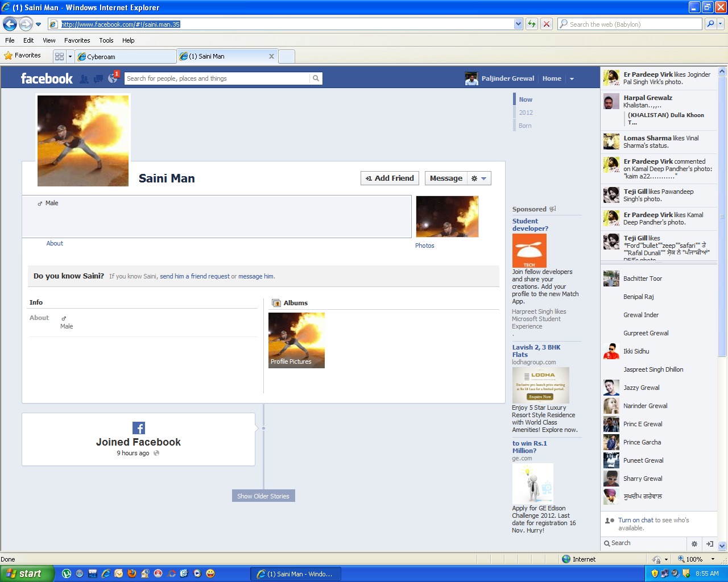Screen dimensions: 728x582
Task: Open messages icon in Facebook header
Action: [x=98, y=79]
